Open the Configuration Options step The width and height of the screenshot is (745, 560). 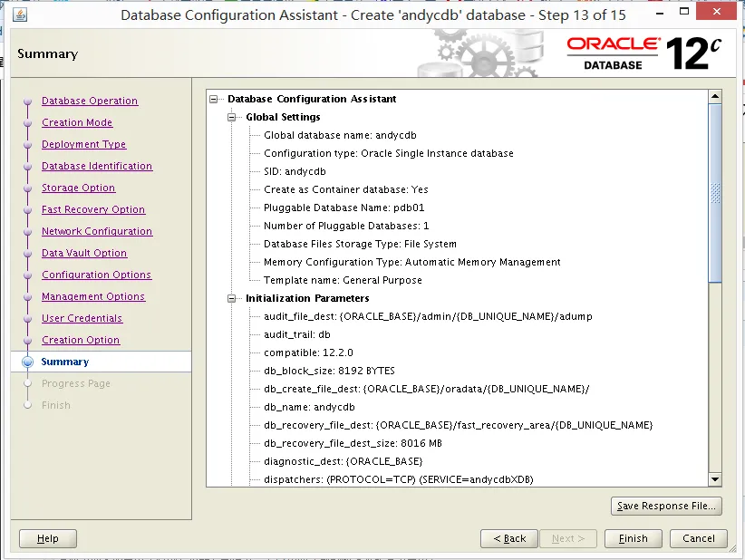[96, 275]
